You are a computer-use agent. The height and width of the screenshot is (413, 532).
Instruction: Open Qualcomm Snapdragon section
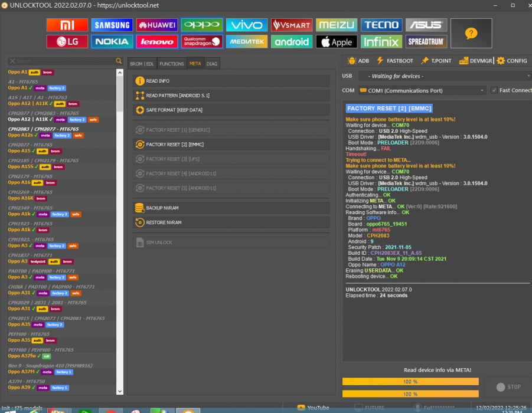click(x=202, y=42)
